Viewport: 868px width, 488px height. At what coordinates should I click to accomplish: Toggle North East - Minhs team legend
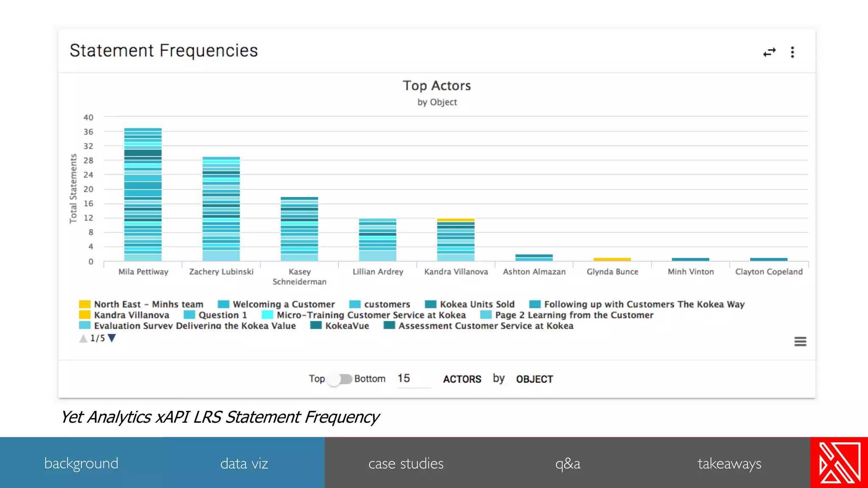[141, 304]
